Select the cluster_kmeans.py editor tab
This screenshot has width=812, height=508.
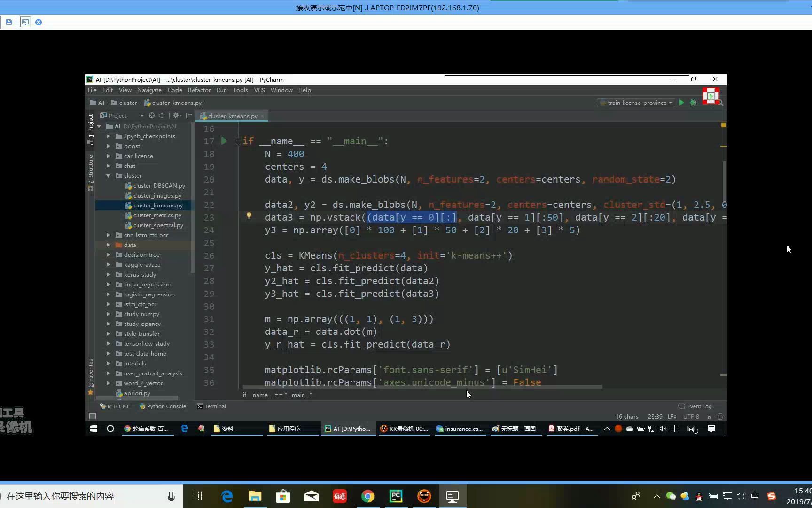pos(232,116)
